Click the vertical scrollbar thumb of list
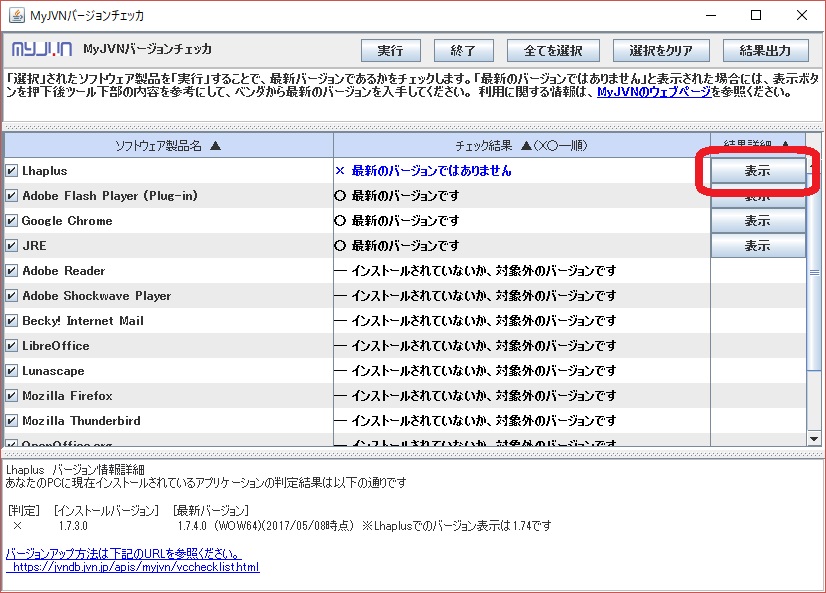 coord(814,272)
